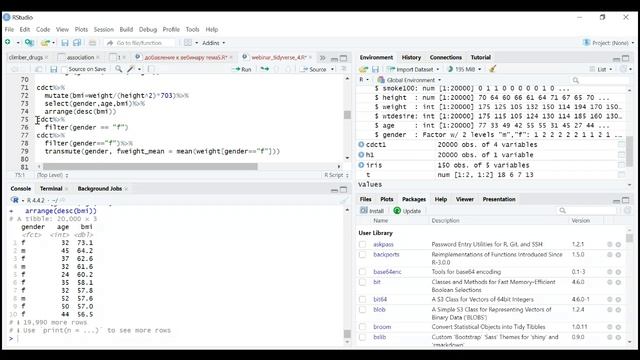Show more open tabs via double chevron
This screenshot has height=360, width=640.
(322, 58)
